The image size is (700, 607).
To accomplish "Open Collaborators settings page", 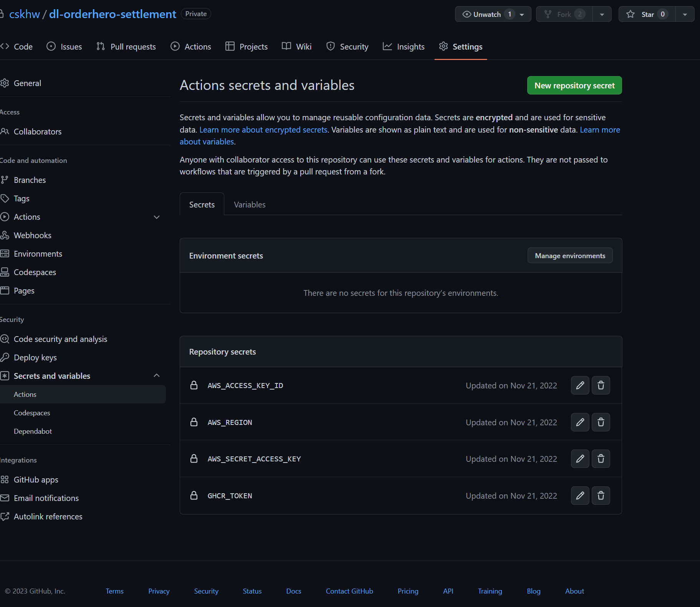I will (38, 131).
